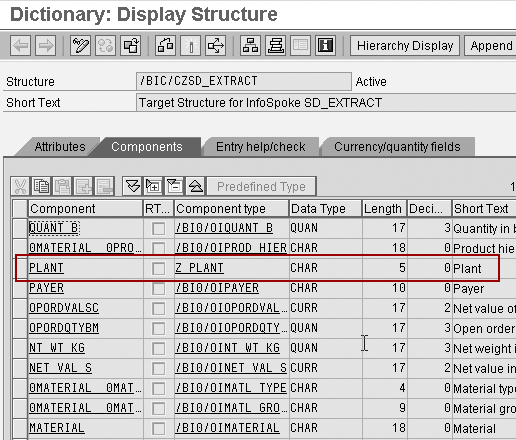516x440 pixels.
Task: Click the Append button
Action: [x=491, y=45]
